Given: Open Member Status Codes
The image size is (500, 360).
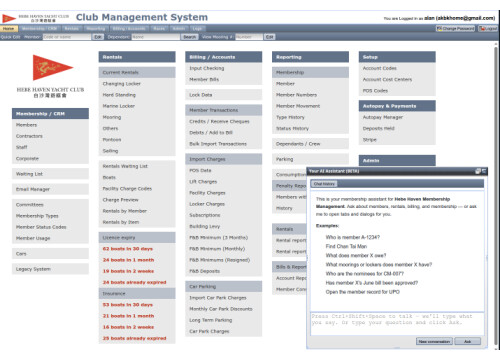Looking at the screenshot, I should pos(41,227).
